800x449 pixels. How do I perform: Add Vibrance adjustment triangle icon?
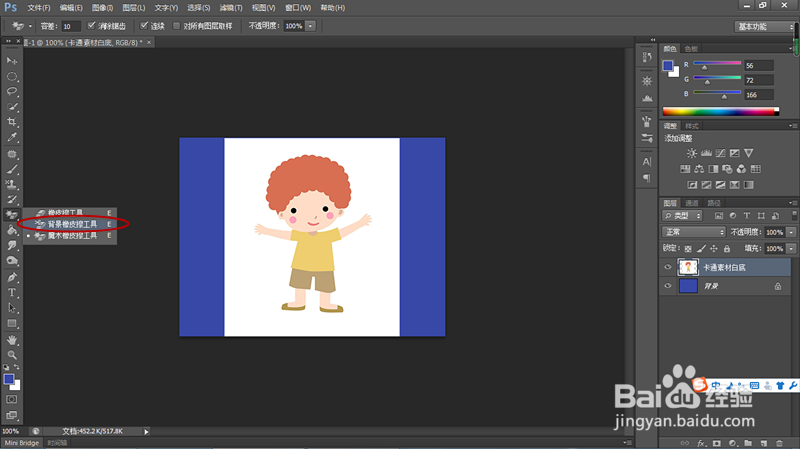[748, 153]
